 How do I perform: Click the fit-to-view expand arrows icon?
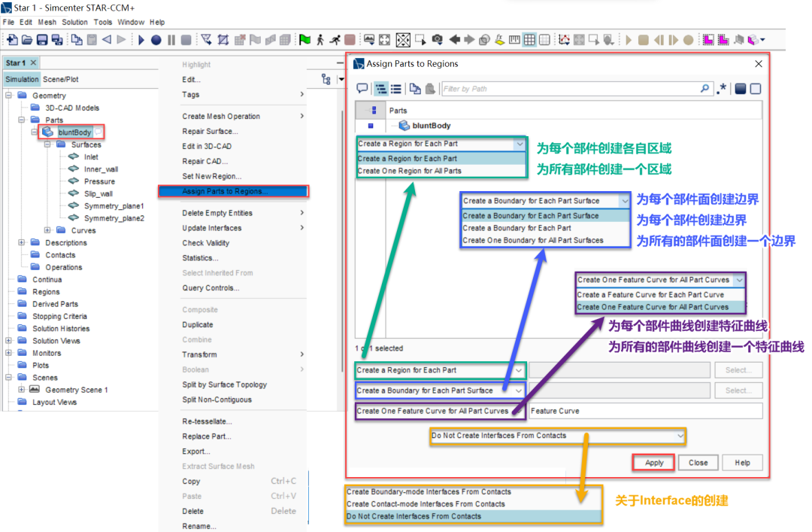click(384, 39)
